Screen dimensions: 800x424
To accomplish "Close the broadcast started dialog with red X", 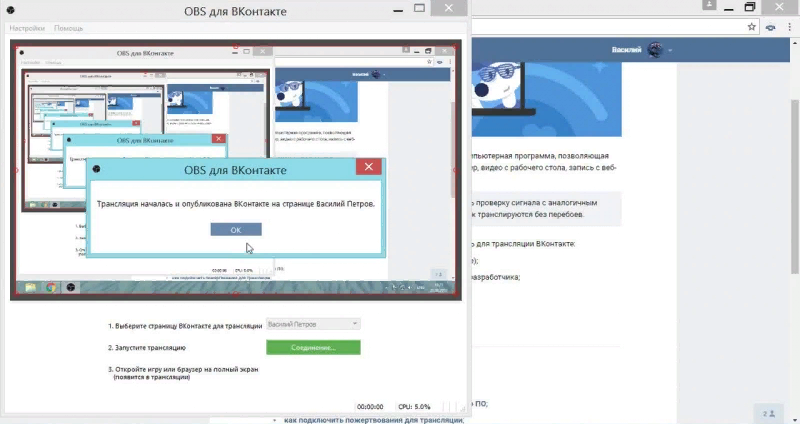I will [368, 167].
